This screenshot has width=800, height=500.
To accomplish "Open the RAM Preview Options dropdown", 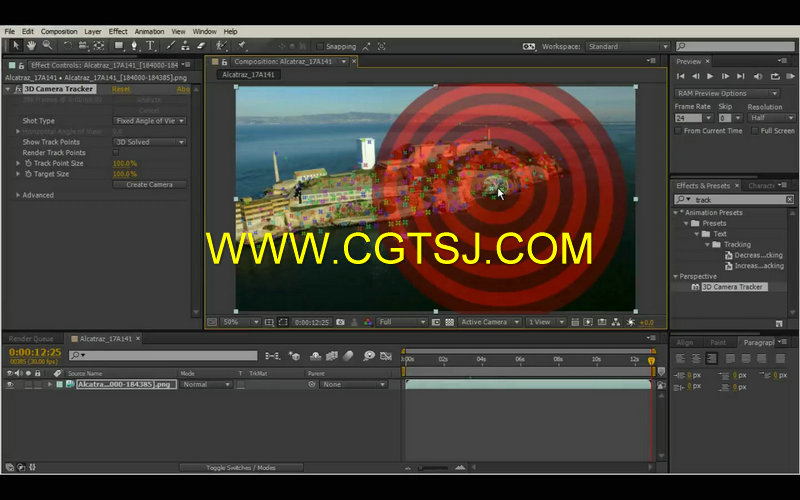I will click(x=727, y=94).
